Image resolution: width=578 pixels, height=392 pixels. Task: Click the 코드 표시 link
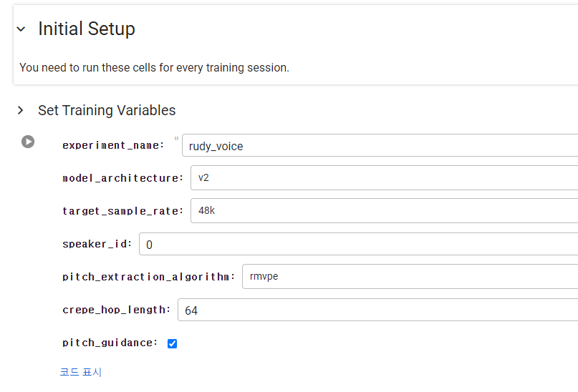[x=81, y=372]
